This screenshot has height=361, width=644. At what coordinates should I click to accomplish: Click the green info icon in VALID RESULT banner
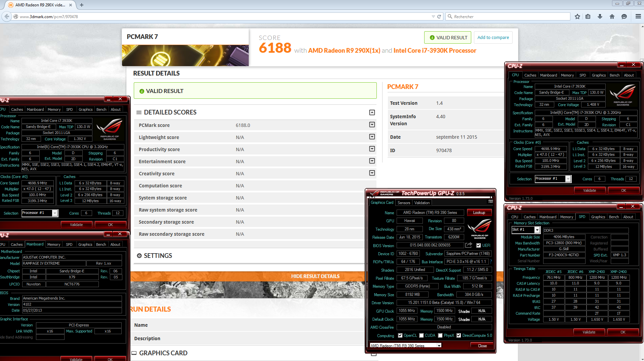coord(142,91)
